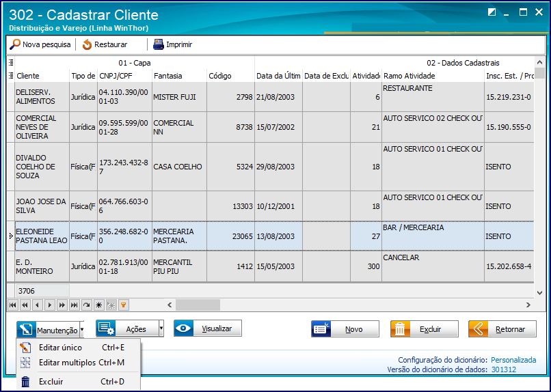Image resolution: width=551 pixels, height=392 pixels.
Task: Click the Excluir trash can icon
Action: click(400, 329)
